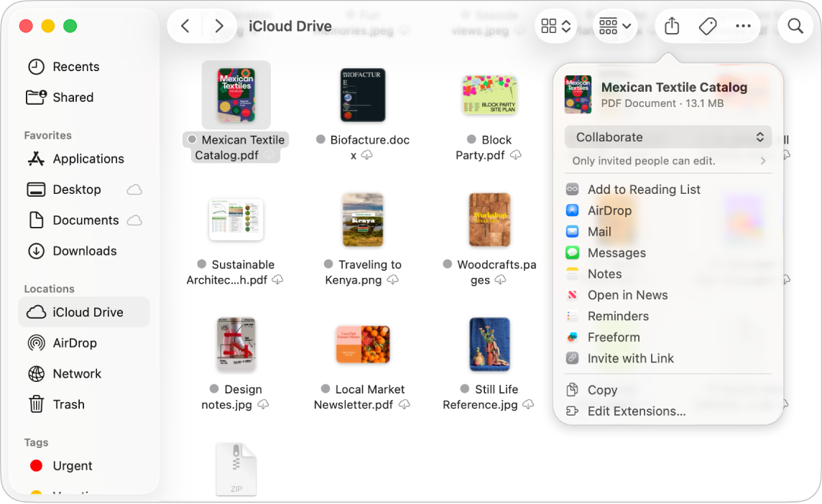Open the Search field in the toolbar
The image size is (822, 504).
[795, 26]
